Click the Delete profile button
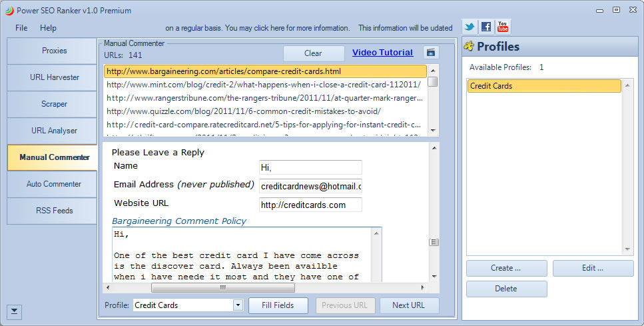This screenshot has height=326, width=644. click(x=506, y=289)
